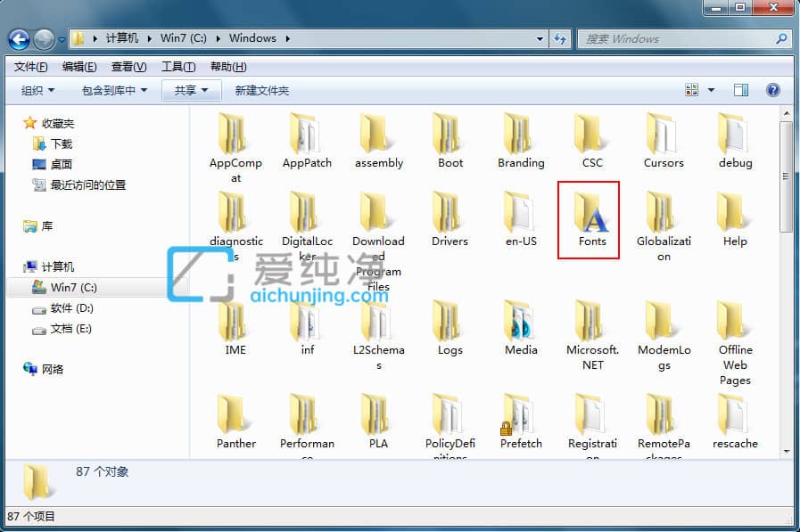Select the IME folder

(235, 328)
